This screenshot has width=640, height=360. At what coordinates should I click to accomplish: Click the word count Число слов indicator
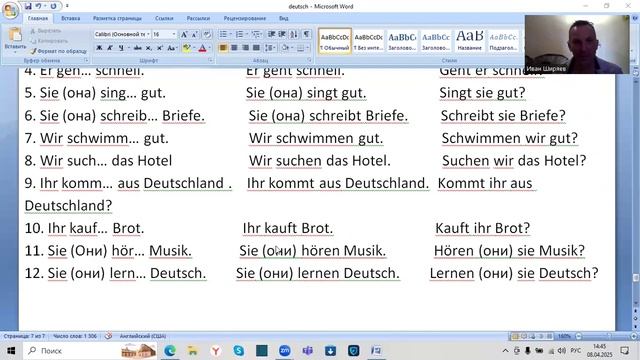click(75, 336)
